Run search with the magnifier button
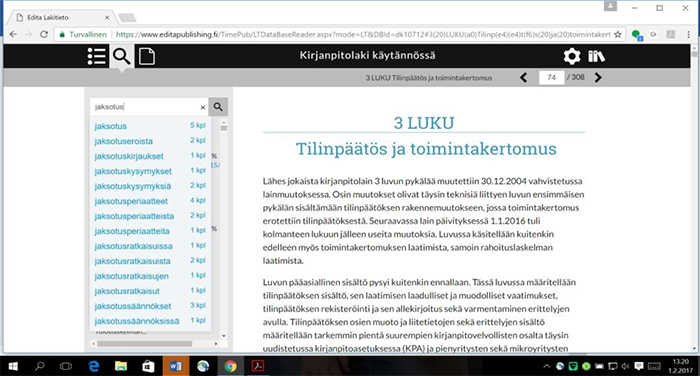The image size is (700, 376). coord(218,107)
